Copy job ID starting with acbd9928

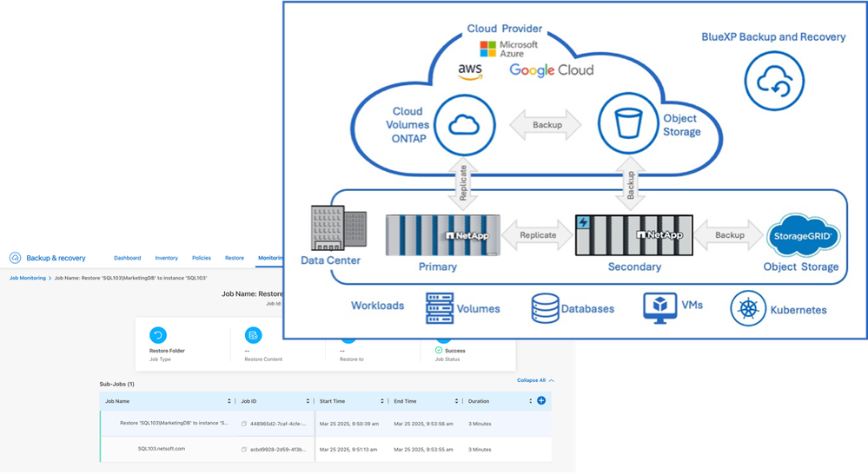click(x=243, y=450)
